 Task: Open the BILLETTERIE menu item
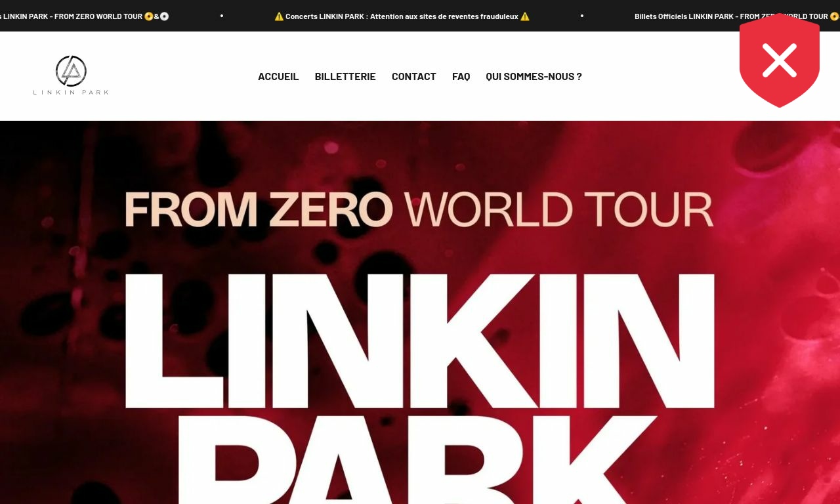(345, 76)
